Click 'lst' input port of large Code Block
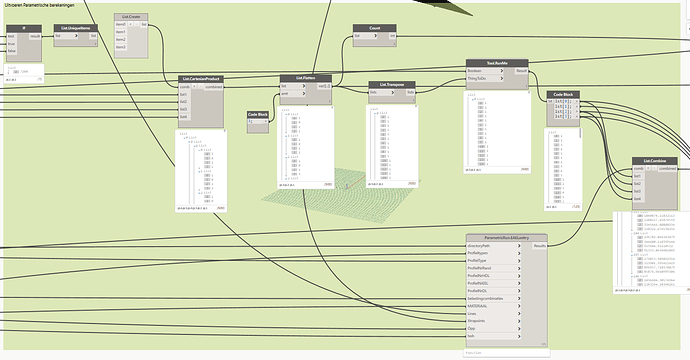 550,101
